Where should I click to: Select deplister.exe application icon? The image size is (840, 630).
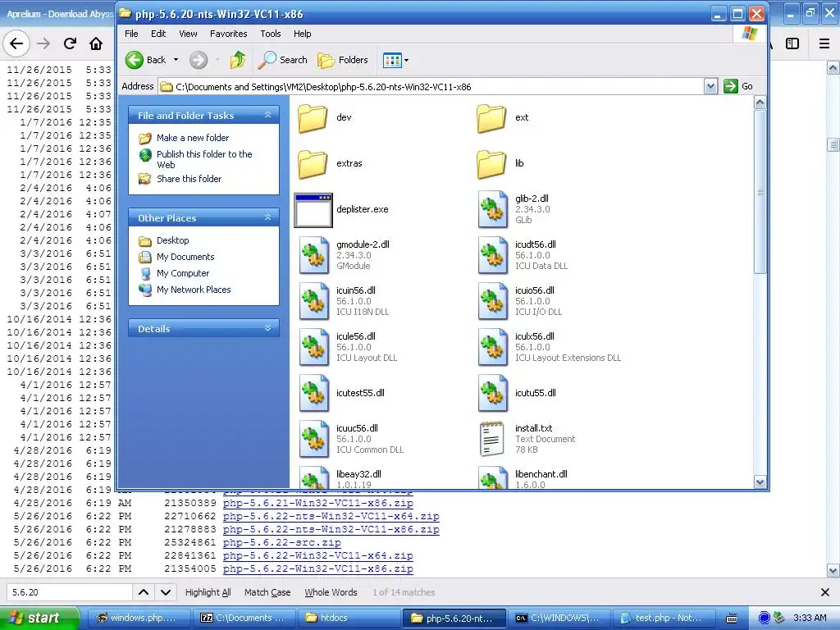click(313, 210)
